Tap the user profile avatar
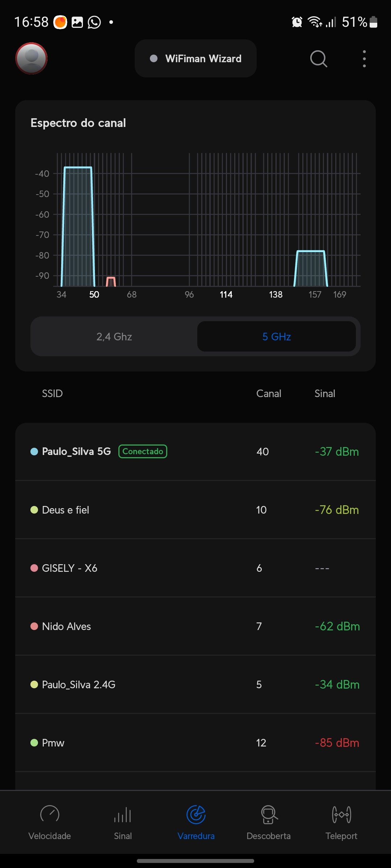 (31, 58)
